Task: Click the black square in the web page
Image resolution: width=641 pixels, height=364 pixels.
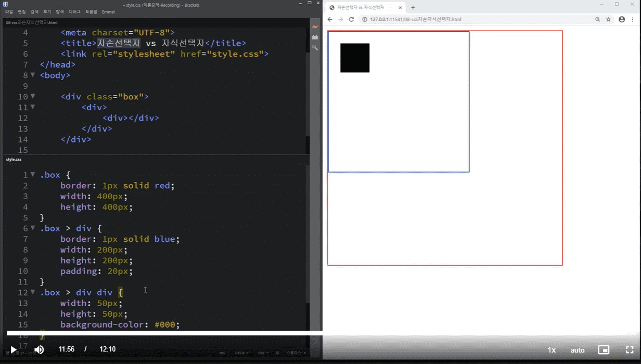Action: [355, 58]
